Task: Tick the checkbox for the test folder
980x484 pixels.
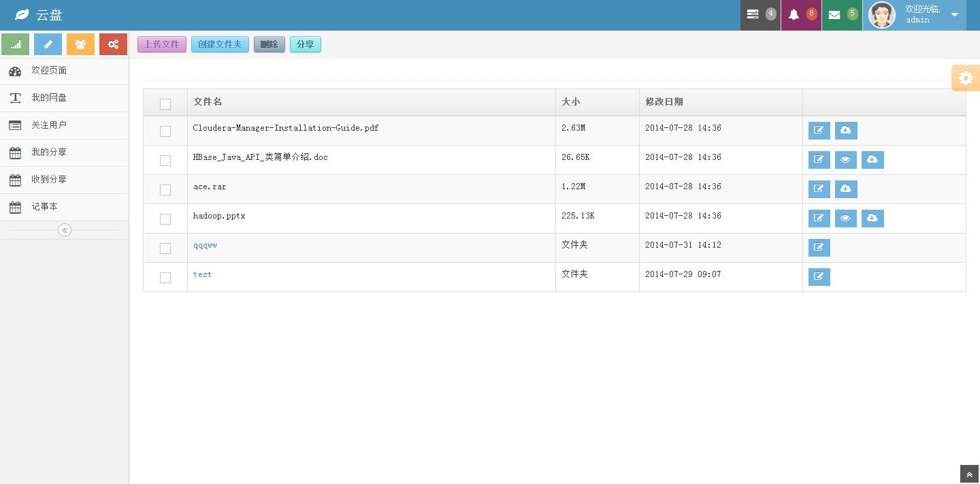Action: coord(165,277)
